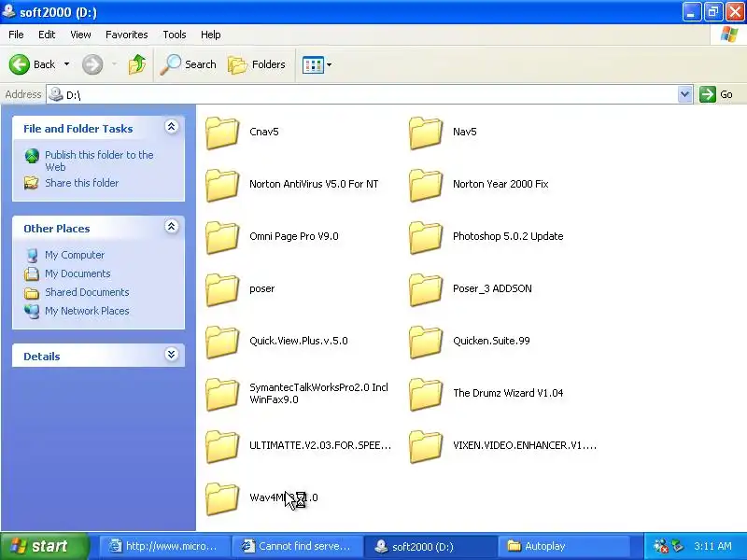Image resolution: width=747 pixels, height=560 pixels.
Task: Collapse the Other Places panel
Action: coord(172,227)
